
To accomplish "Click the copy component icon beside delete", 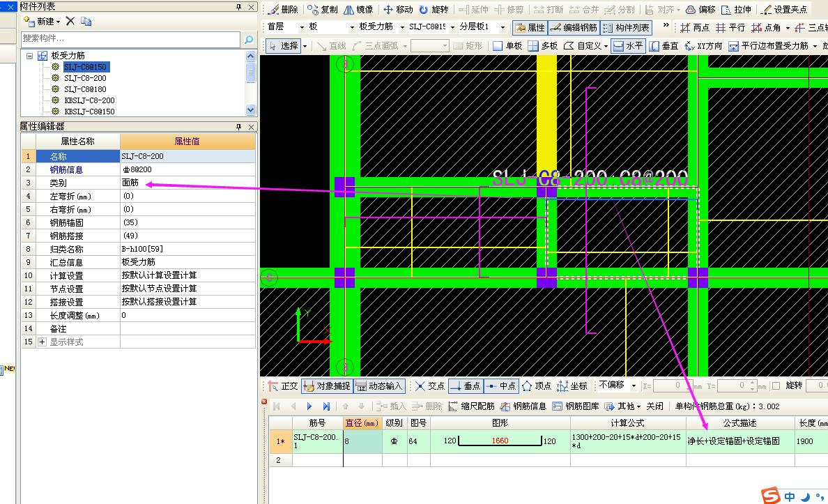I will pos(86,21).
